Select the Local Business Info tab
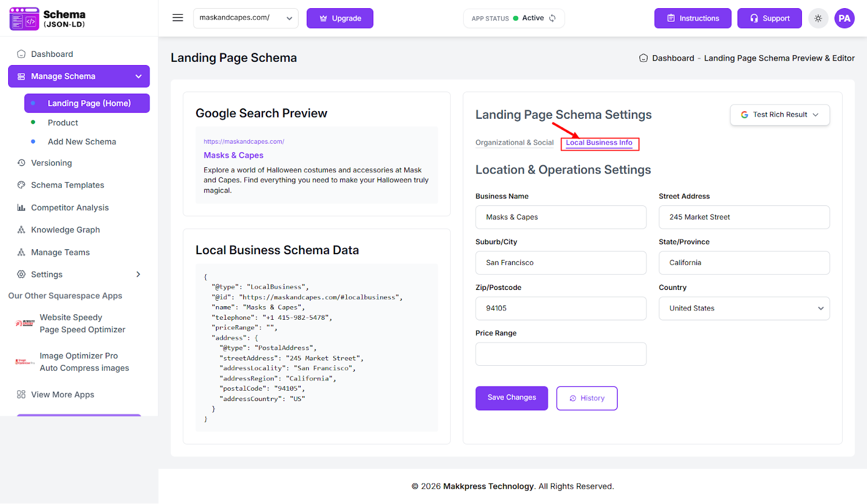867x504 pixels. click(x=599, y=143)
